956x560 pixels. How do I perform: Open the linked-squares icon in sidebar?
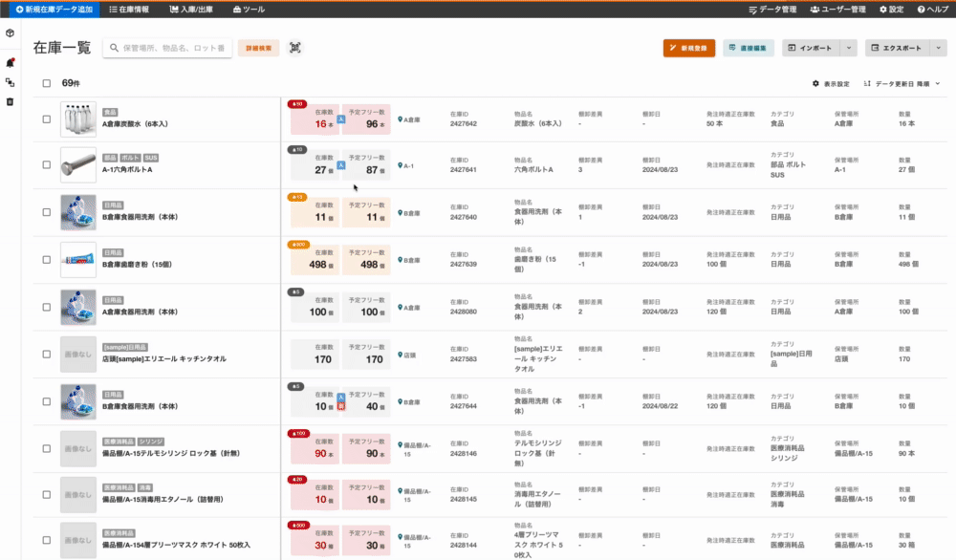click(10, 82)
